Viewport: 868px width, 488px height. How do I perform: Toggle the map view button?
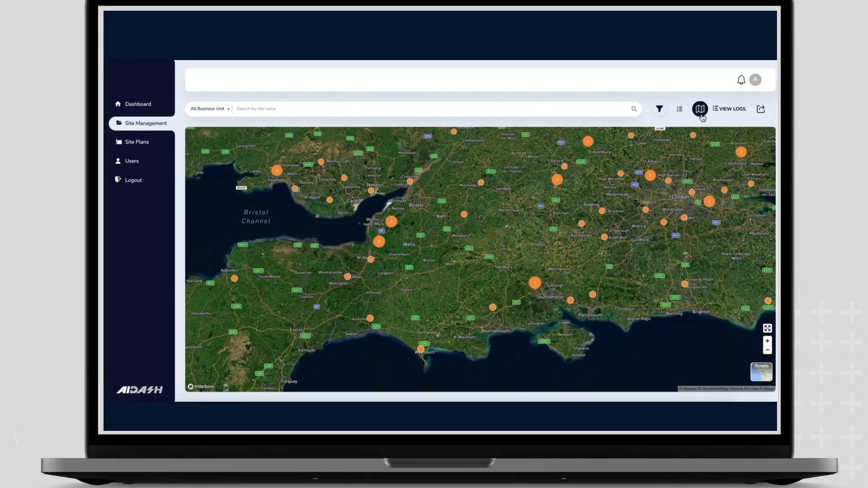click(x=700, y=109)
